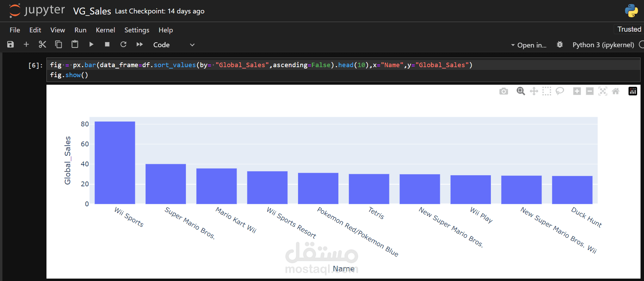
Task: Click the Duck Hunt bar
Action: coord(572,190)
